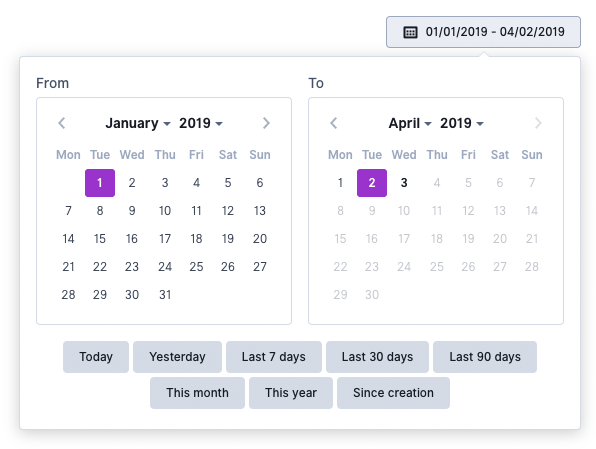Click the calendar icon in date range field
The height and width of the screenshot is (449, 596).
click(x=410, y=32)
